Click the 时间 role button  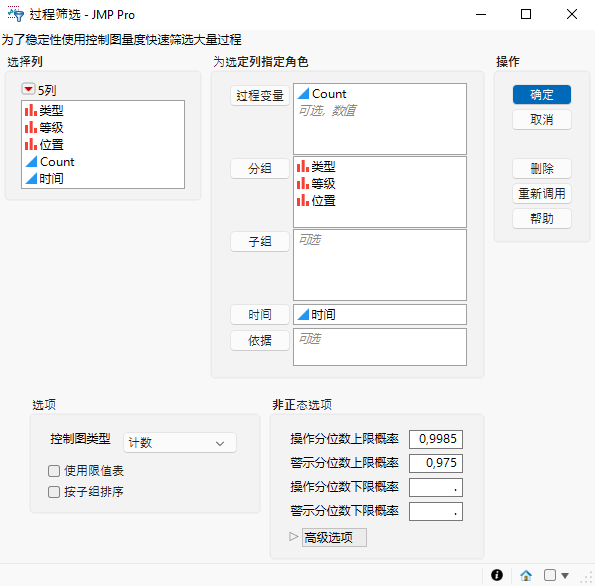click(x=260, y=315)
